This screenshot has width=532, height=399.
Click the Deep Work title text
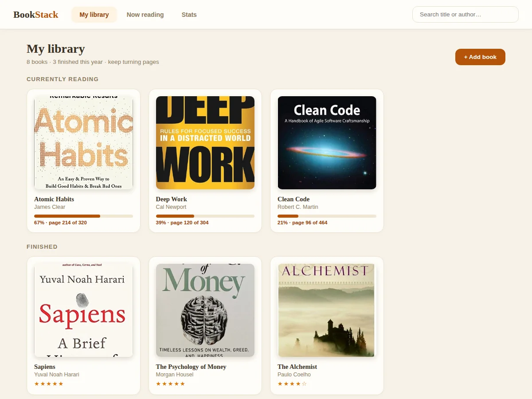pyautogui.click(x=172, y=199)
